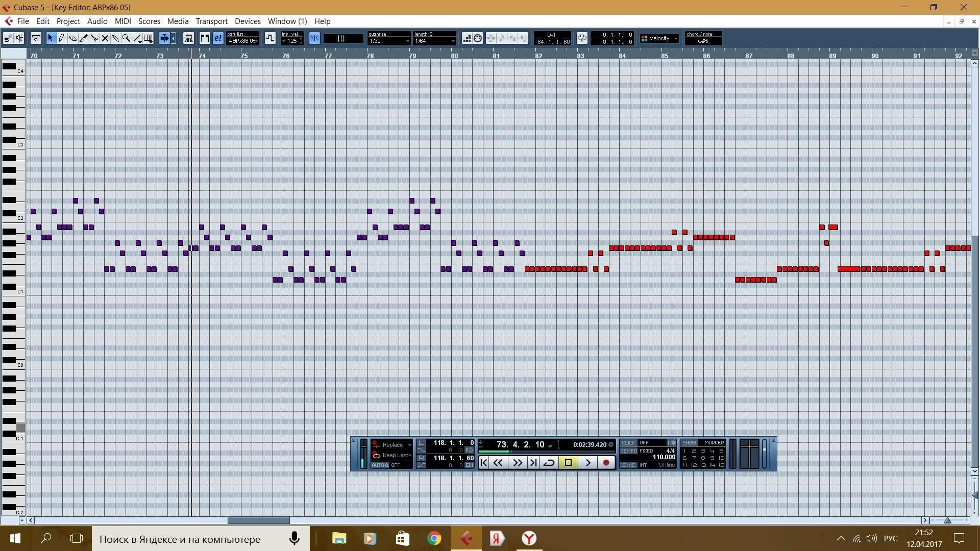Select the Zoom magnifier tool
The width and height of the screenshot is (980, 551).
(126, 38)
